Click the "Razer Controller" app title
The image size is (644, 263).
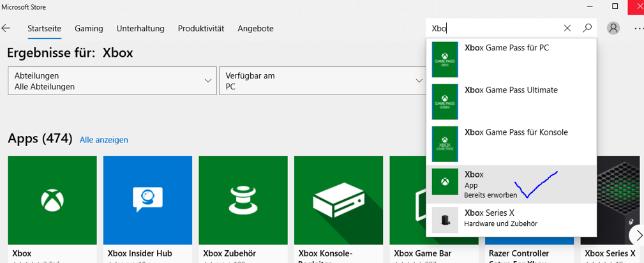point(519,253)
